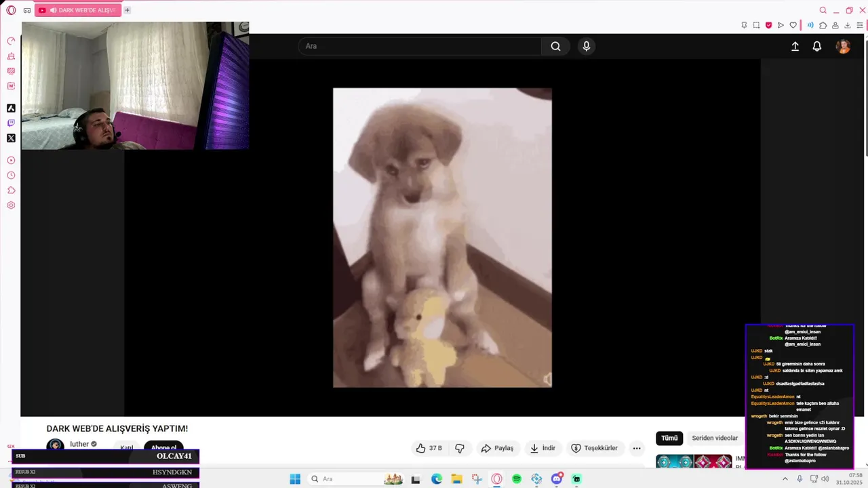This screenshot has height=488, width=868.
Task: Bookmark this page with the heart icon
Action: (x=793, y=26)
